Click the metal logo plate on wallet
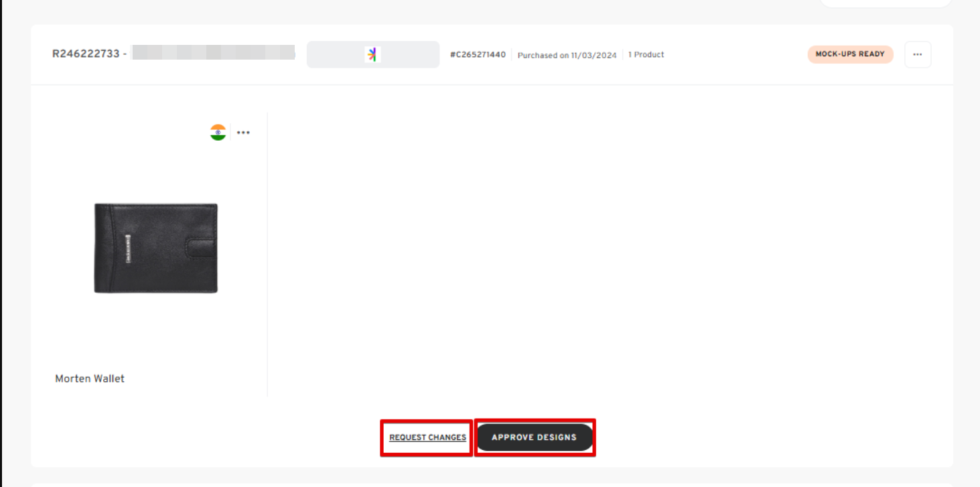Screen dimensions: 980x487 [x=125, y=247]
